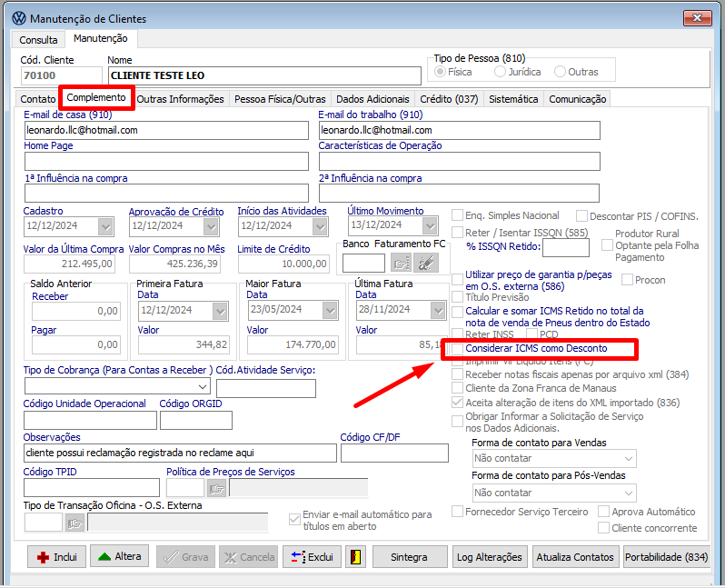Open the Aprovação de Crédito date dropdown
The image size is (725, 588).
point(211,226)
